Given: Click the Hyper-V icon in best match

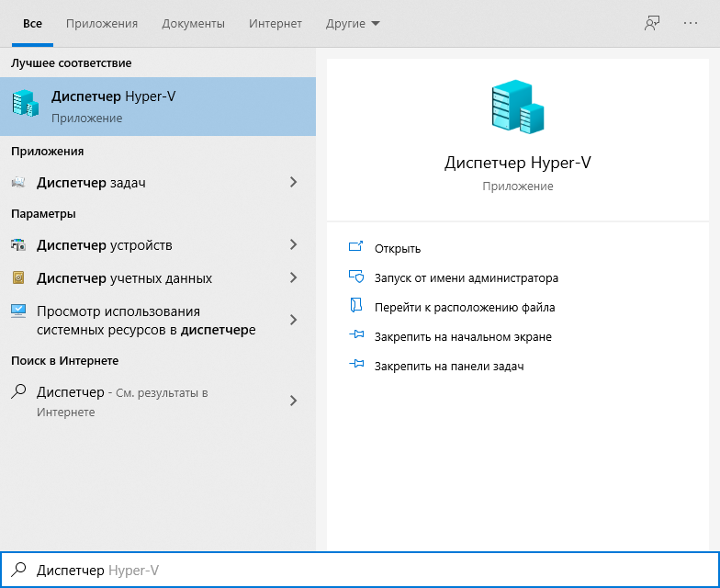Looking at the screenshot, I should [x=26, y=103].
